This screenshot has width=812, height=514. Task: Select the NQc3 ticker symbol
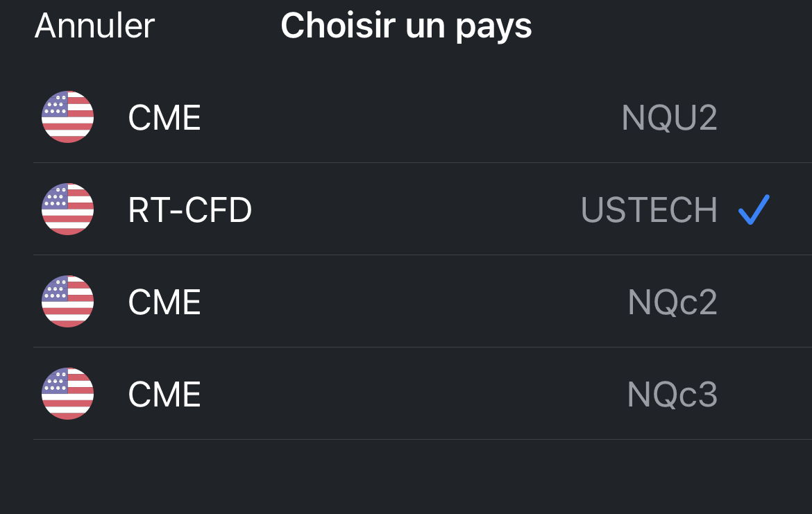672,395
